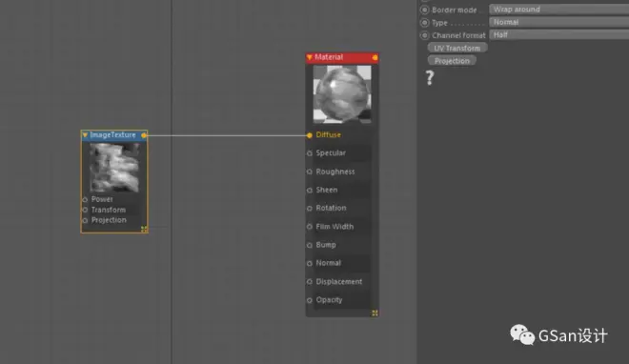Click the Transform label on ImageTexture node
Image resolution: width=629 pixels, height=364 pixels.
coord(109,210)
